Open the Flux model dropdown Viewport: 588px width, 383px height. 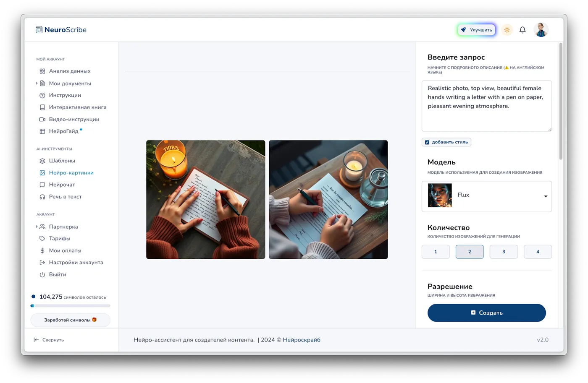coord(487,196)
